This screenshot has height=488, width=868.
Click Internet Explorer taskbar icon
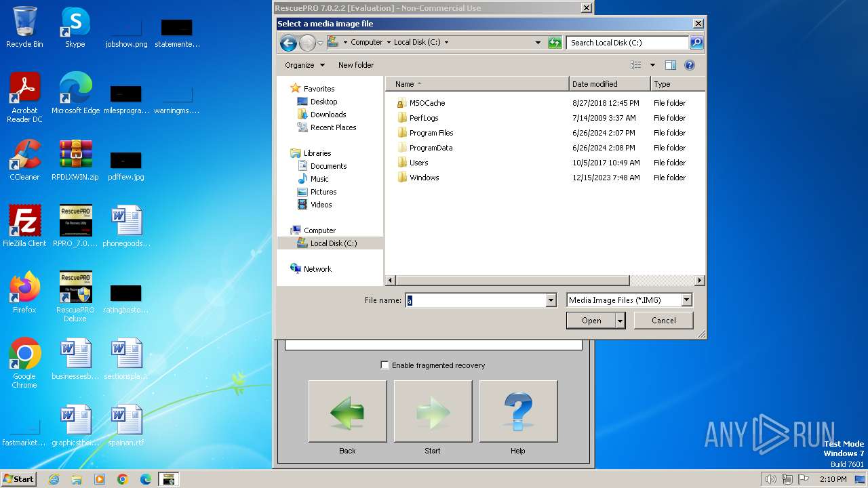[54, 479]
